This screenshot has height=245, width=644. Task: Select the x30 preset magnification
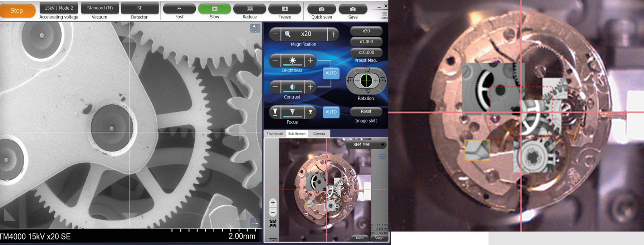[x=366, y=31]
